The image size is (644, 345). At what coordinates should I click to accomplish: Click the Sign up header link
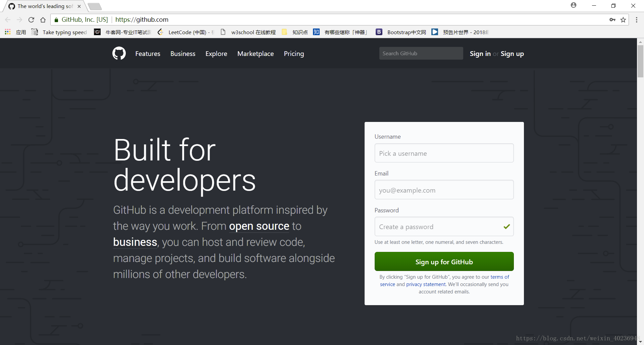point(512,54)
